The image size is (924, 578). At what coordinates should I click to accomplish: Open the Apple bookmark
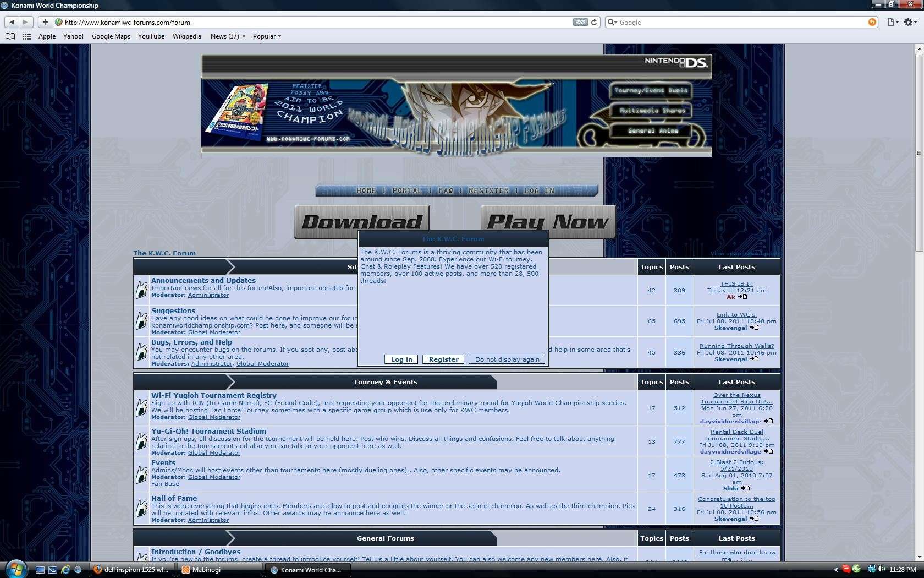click(x=47, y=36)
